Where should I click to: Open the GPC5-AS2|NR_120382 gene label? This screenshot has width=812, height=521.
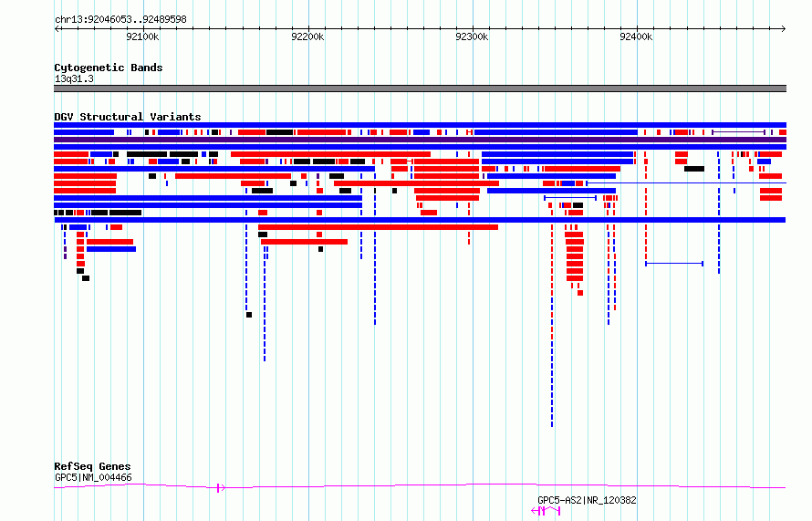pyautogui.click(x=587, y=500)
